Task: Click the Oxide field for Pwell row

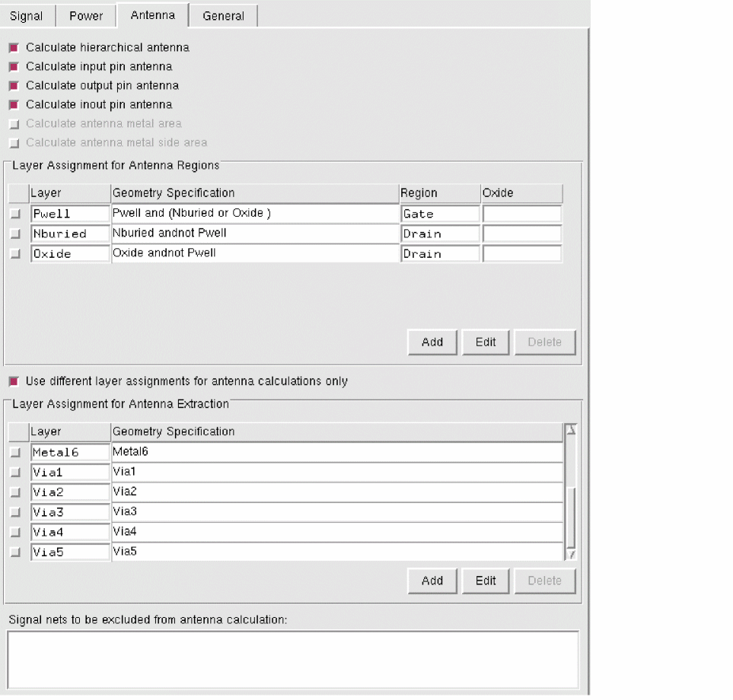Action: coord(521,215)
